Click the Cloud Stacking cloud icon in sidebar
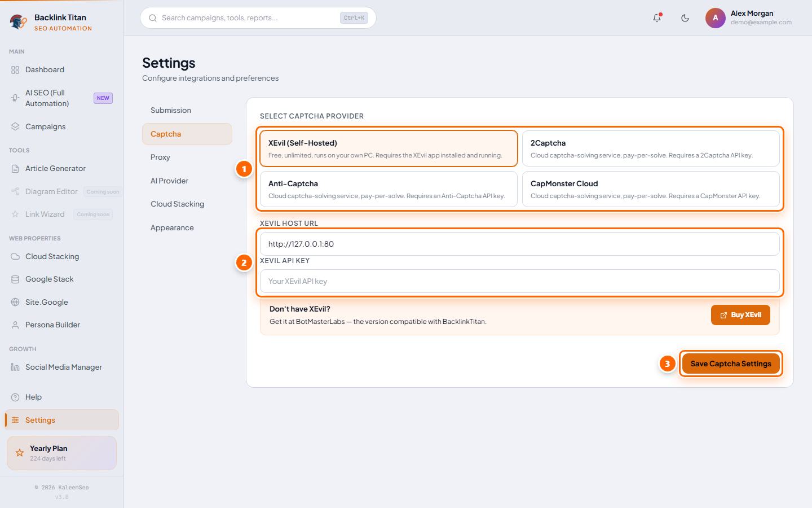 pos(15,257)
